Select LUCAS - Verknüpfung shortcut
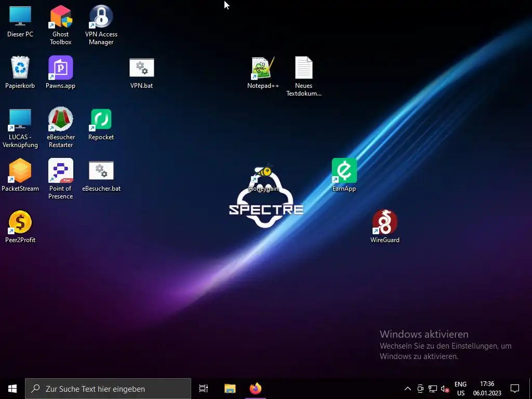The width and height of the screenshot is (532, 399). pyautogui.click(x=20, y=128)
